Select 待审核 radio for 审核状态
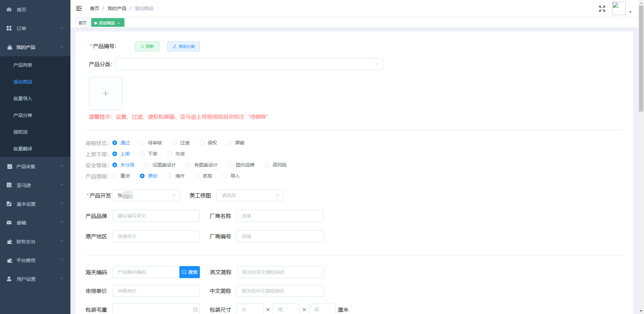Screen dimensions: 644x314 click(x=142, y=143)
